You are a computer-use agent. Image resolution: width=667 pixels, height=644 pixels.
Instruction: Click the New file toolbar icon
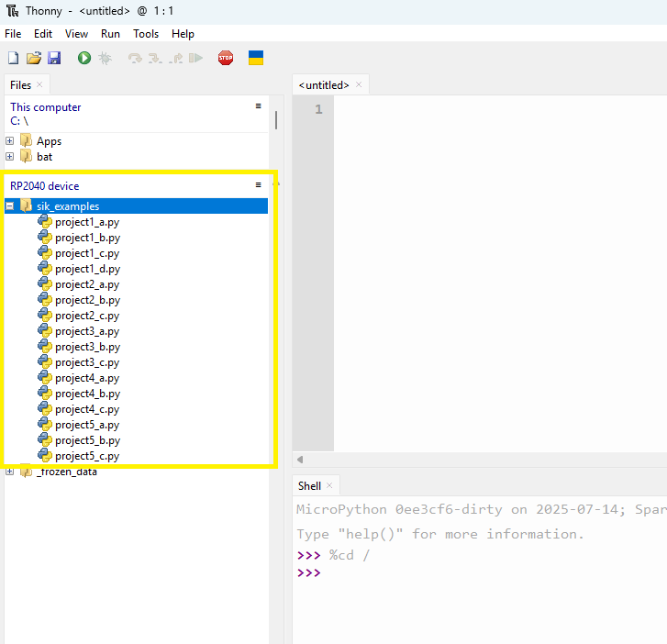tap(13, 58)
